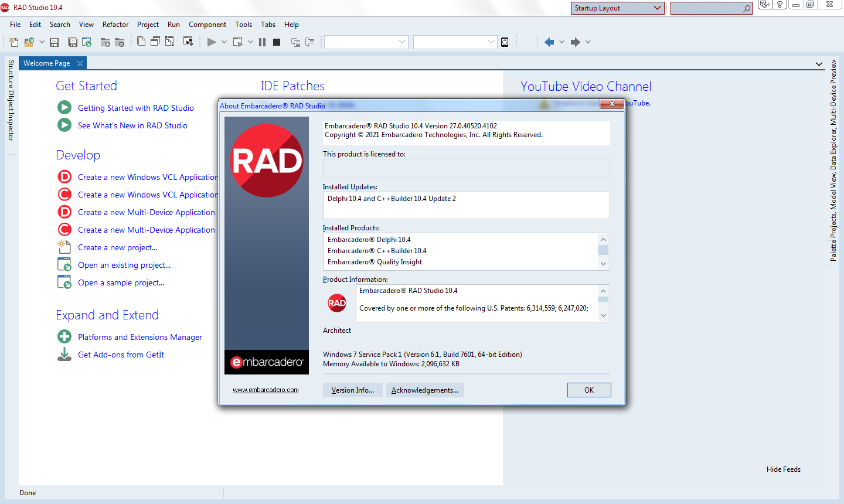Click the IDE search input field
The width and height of the screenshot is (844, 504).
click(706, 8)
